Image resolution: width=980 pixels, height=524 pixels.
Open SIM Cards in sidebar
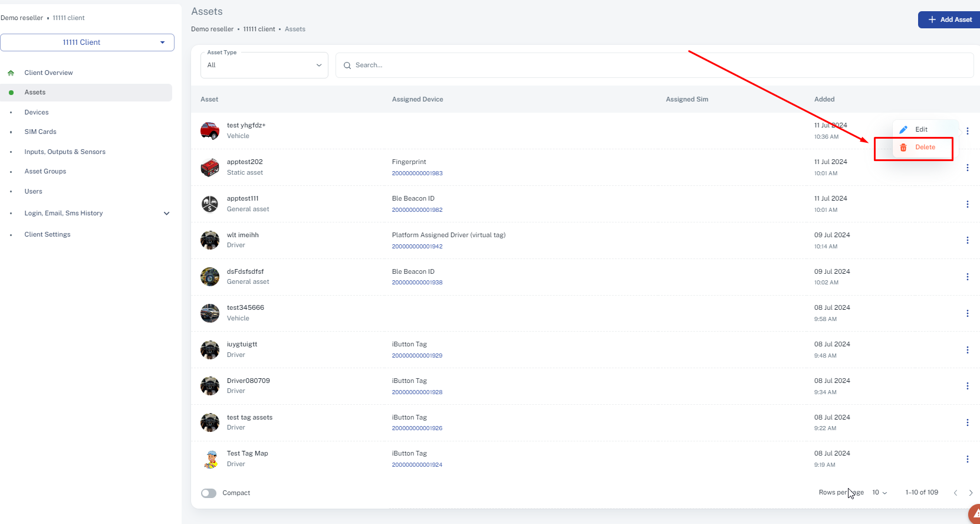(x=40, y=132)
